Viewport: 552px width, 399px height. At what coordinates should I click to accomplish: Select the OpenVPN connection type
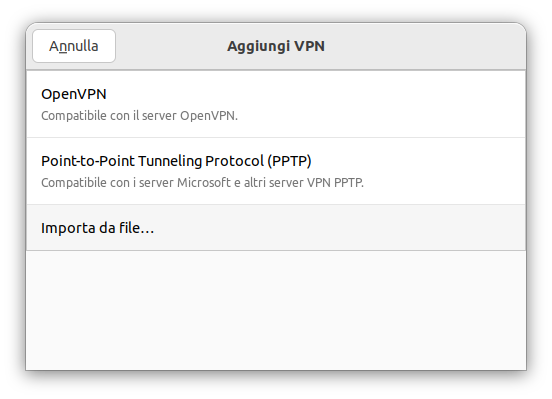click(276, 104)
